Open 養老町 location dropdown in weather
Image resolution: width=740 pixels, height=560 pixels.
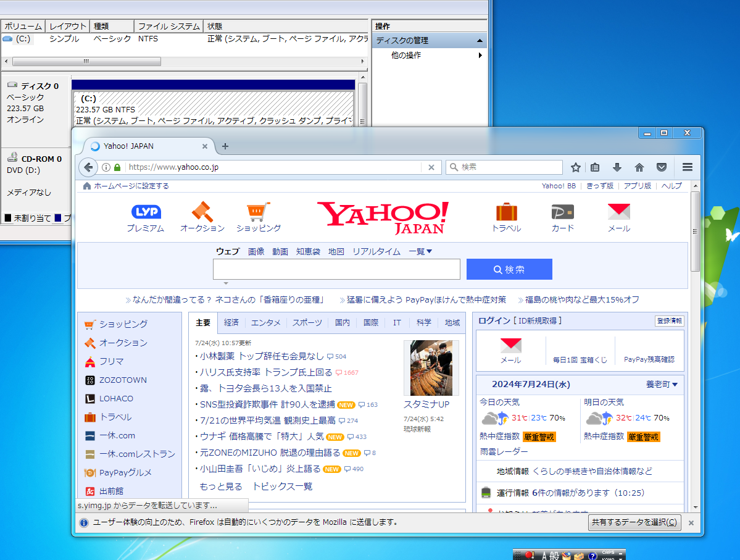[662, 385]
